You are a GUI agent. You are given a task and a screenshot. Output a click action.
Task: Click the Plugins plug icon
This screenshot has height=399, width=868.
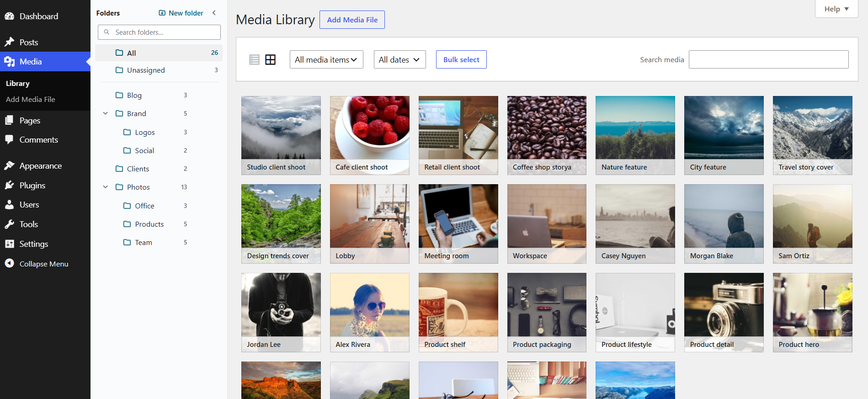[x=10, y=185]
